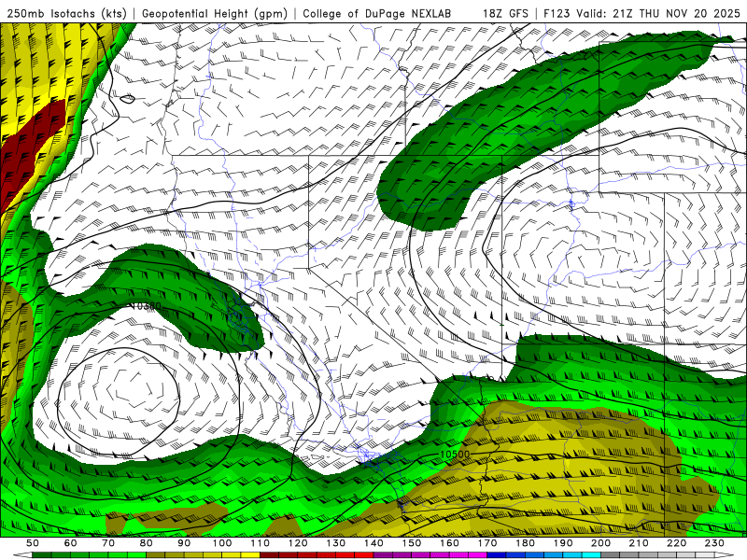Screen dimensions: 747x560
Task: Click the 100 value on the color scale
Action: click(222, 543)
